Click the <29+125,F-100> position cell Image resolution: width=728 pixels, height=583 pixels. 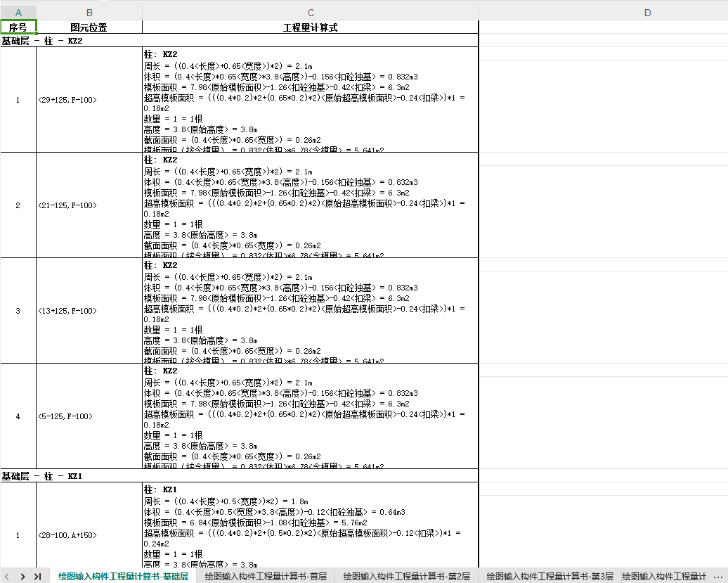click(89, 100)
